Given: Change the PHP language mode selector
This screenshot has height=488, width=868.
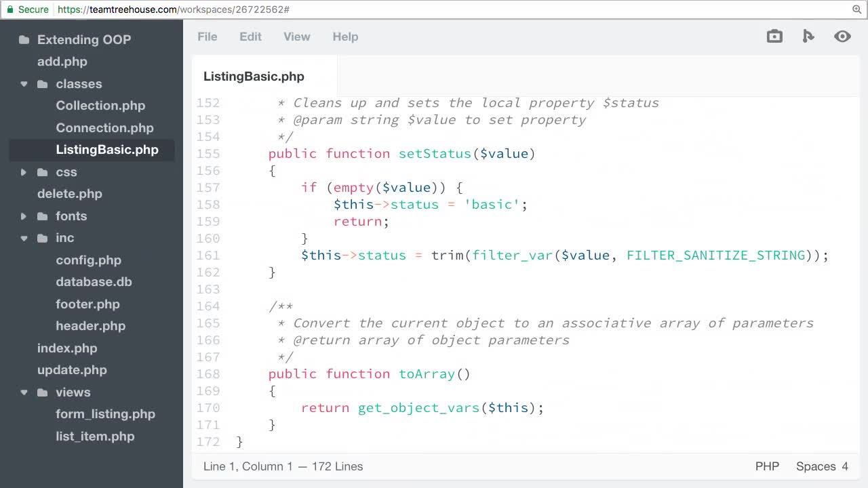Looking at the screenshot, I should point(767,466).
